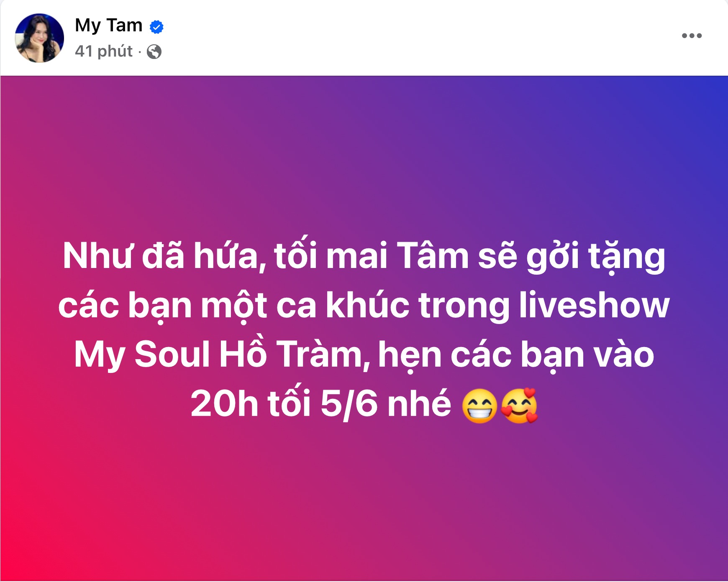This screenshot has width=728, height=582.
Task: Open My Tam's profile picture
Action: coord(39,38)
